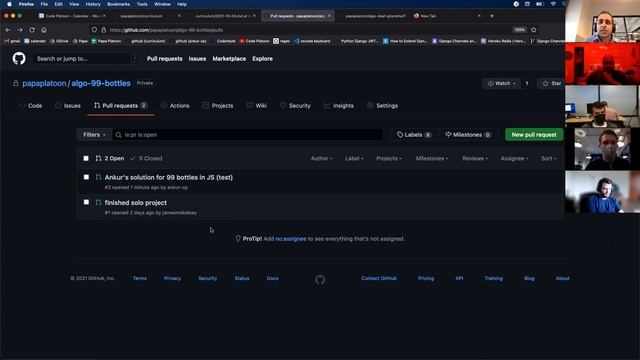Click the is:pr is:open search filter field
640x360 pixels.
tap(248, 135)
